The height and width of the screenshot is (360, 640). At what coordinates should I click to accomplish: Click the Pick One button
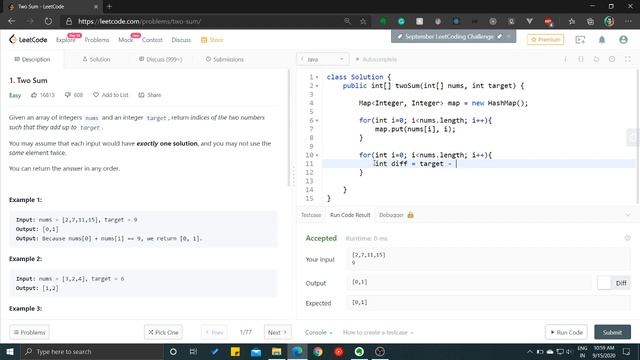[163, 332]
